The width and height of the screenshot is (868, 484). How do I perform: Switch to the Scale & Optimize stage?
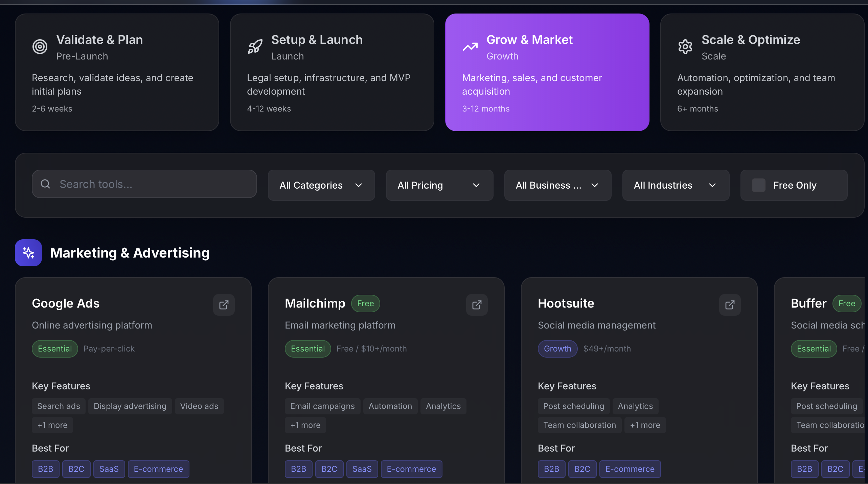762,72
